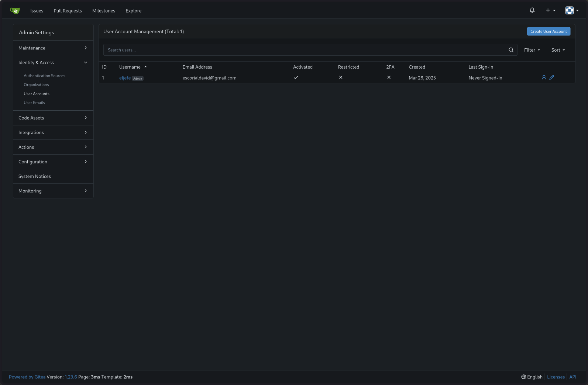Click the Last Sign-In column header
The image size is (588, 385).
481,67
